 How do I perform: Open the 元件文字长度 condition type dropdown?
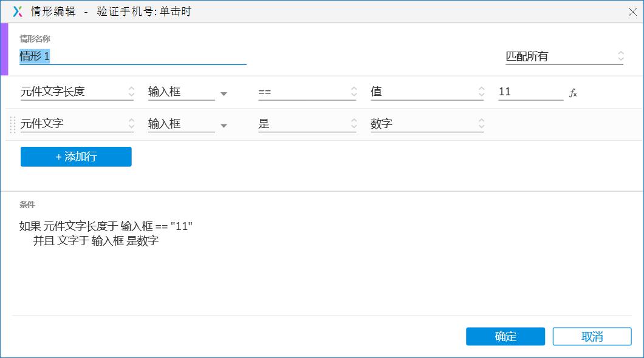[78, 92]
